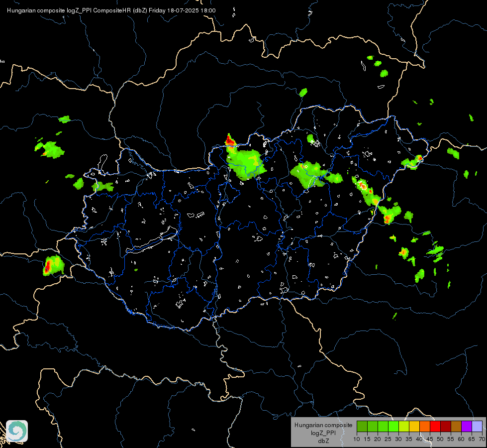Click the 50–55 dBZ dark red swatch
Screen dimensions: 487x448
[446, 426]
